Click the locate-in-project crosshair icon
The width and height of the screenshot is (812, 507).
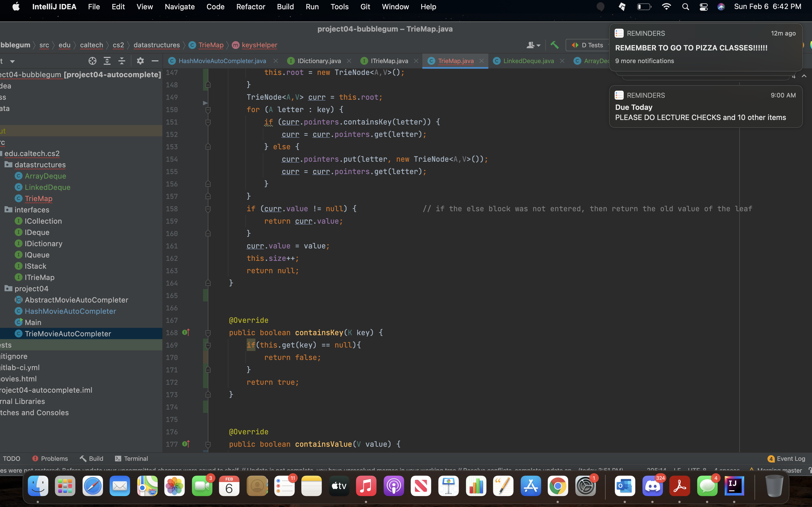point(92,61)
